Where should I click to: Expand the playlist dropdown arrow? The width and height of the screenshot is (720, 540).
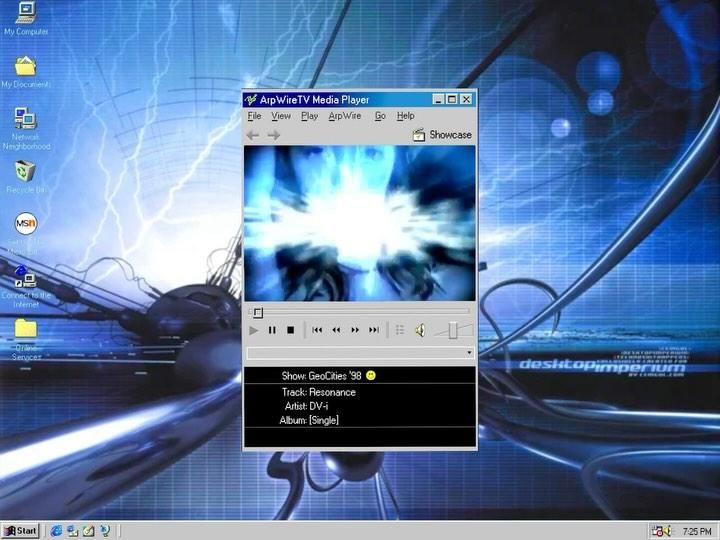pyautogui.click(x=469, y=353)
